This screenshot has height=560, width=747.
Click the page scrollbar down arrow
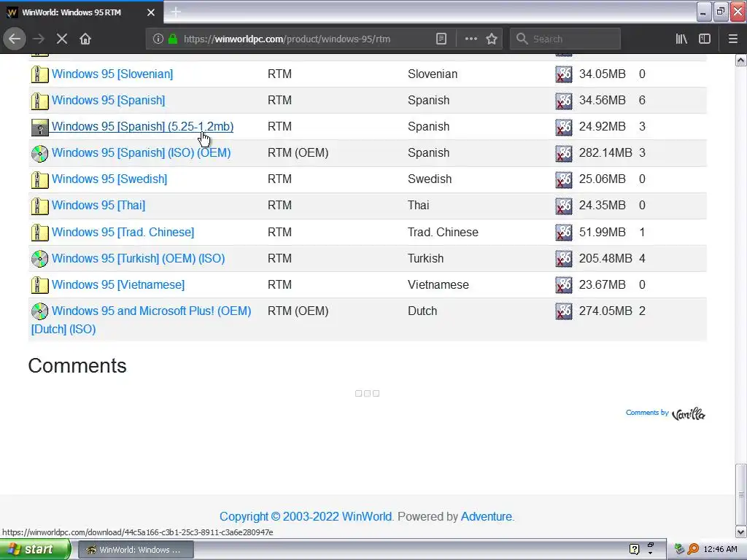[741, 532]
